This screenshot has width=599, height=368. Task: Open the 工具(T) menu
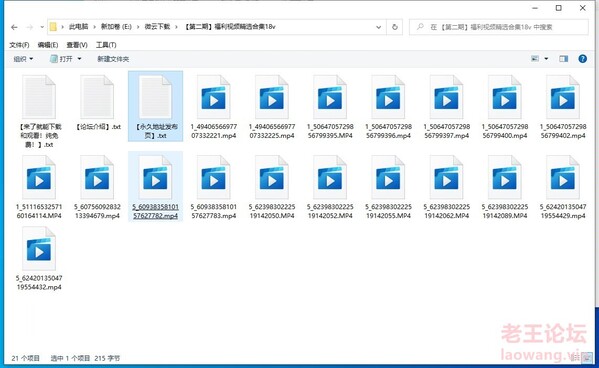pyautogui.click(x=106, y=45)
